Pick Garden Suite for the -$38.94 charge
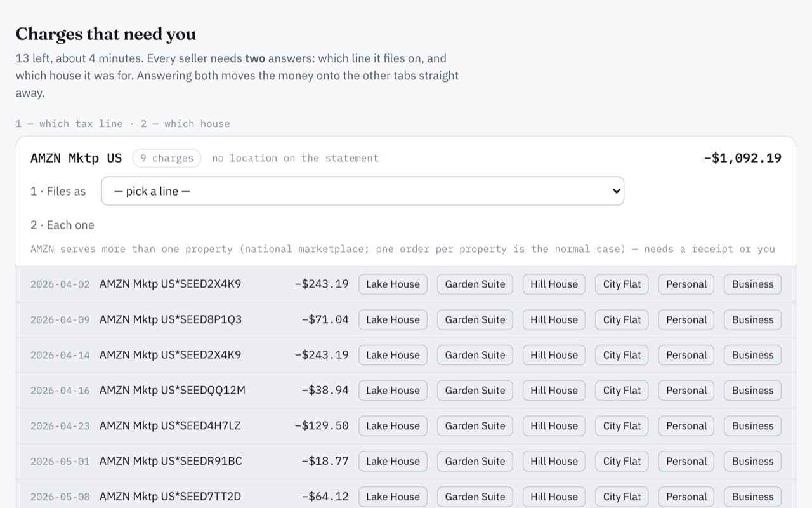This screenshot has height=508, width=812. pos(475,391)
